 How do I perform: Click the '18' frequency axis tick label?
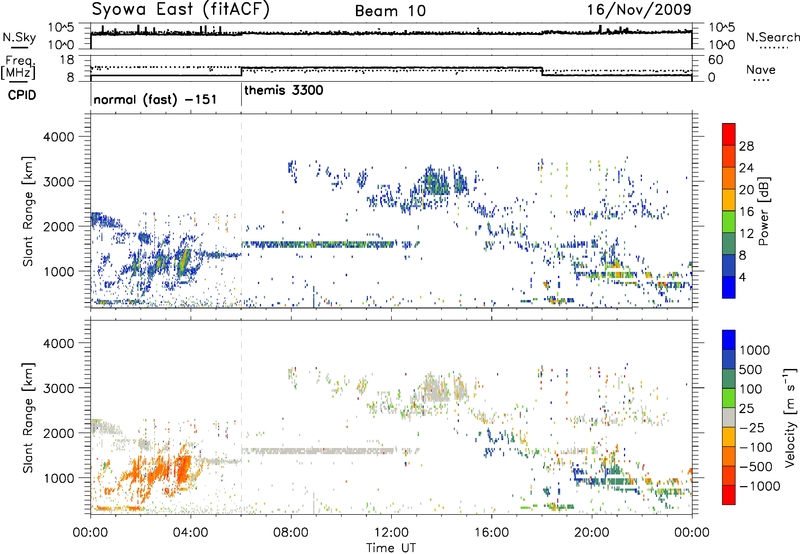67,60
